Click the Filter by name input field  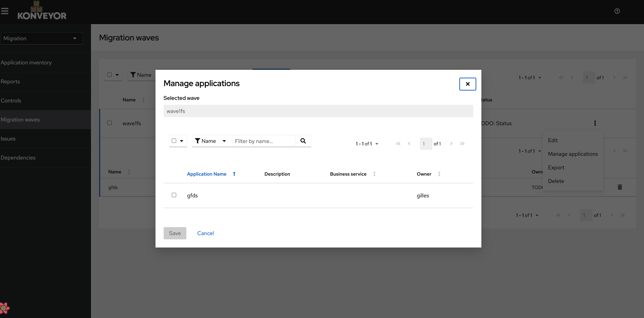[263, 141]
